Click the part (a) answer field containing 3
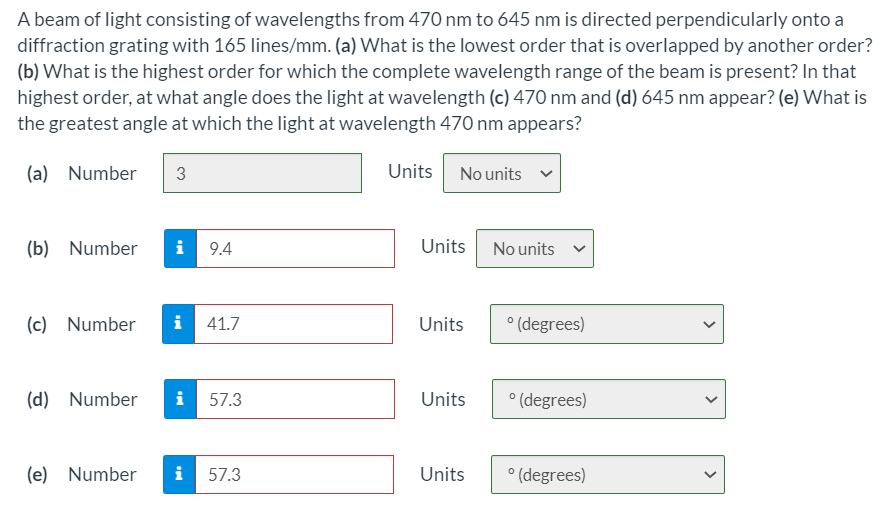892x530 pixels. [263, 173]
